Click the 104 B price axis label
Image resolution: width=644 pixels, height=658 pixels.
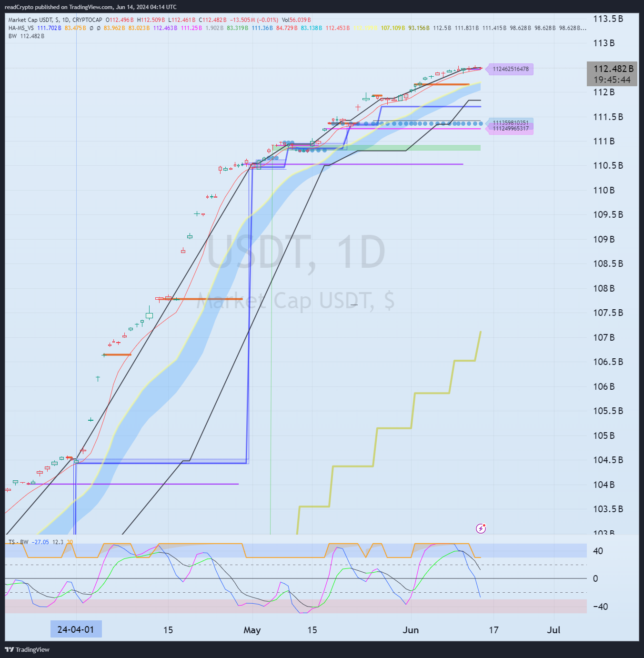[604, 485]
